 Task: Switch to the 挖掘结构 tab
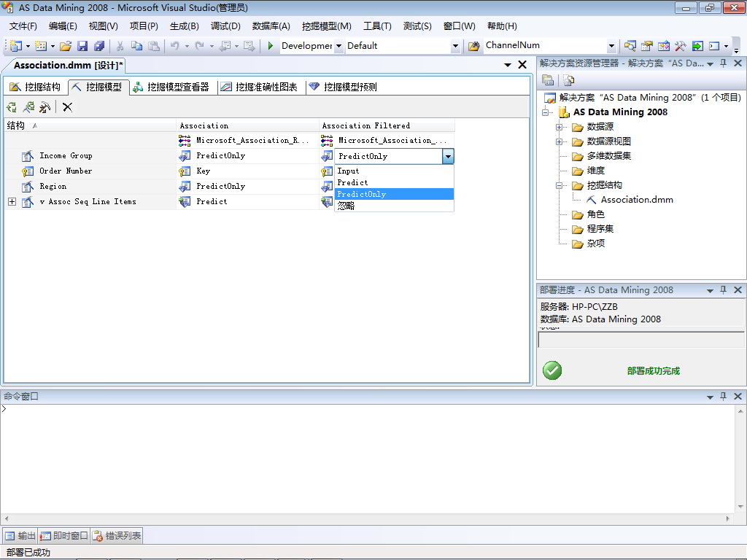coord(36,87)
